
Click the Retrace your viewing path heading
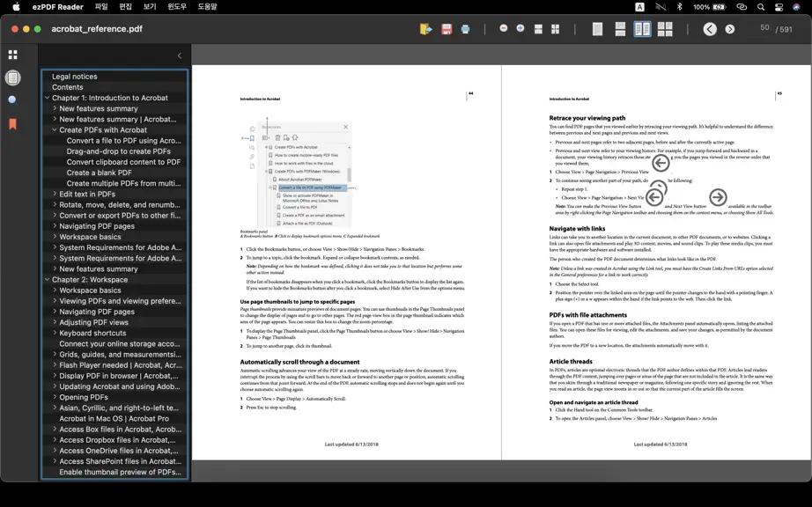[587, 118]
